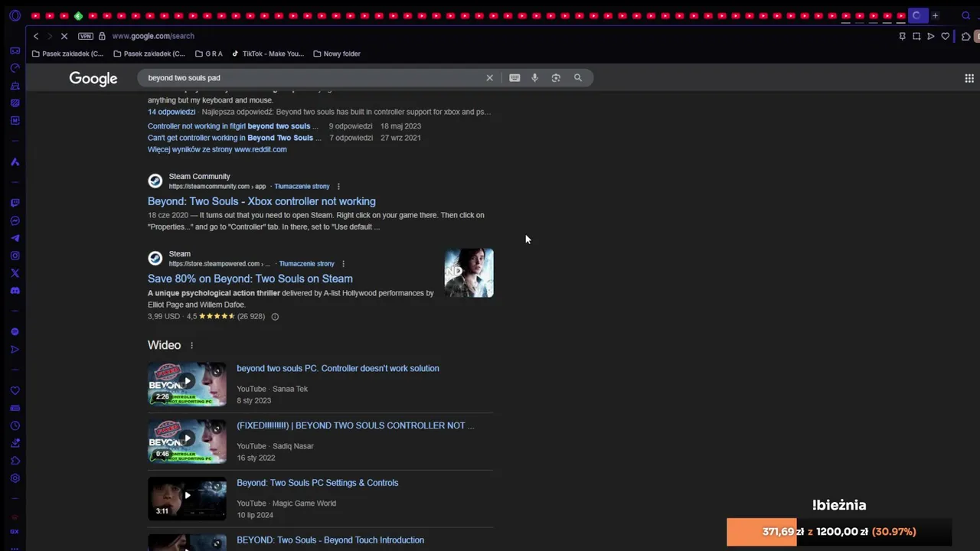Play 2:26 Controller doesn't work video thumbnail
980x551 pixels.
(187, 383)
